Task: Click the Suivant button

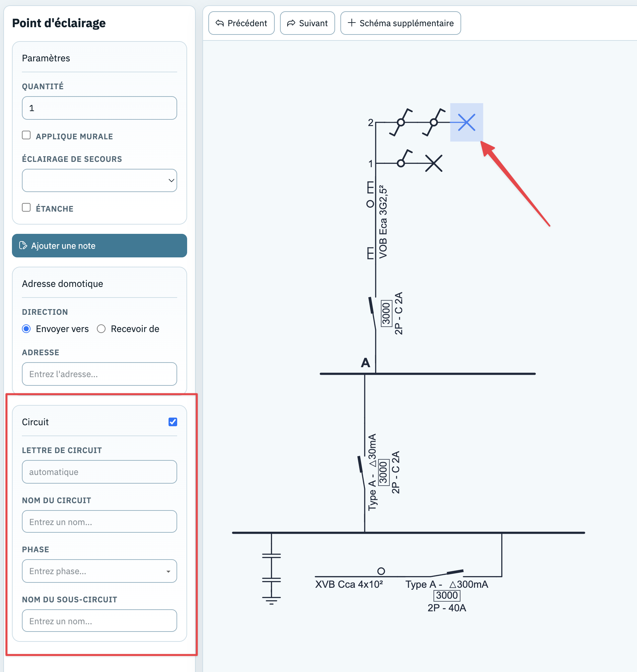Action: click(x=307, y=23)
